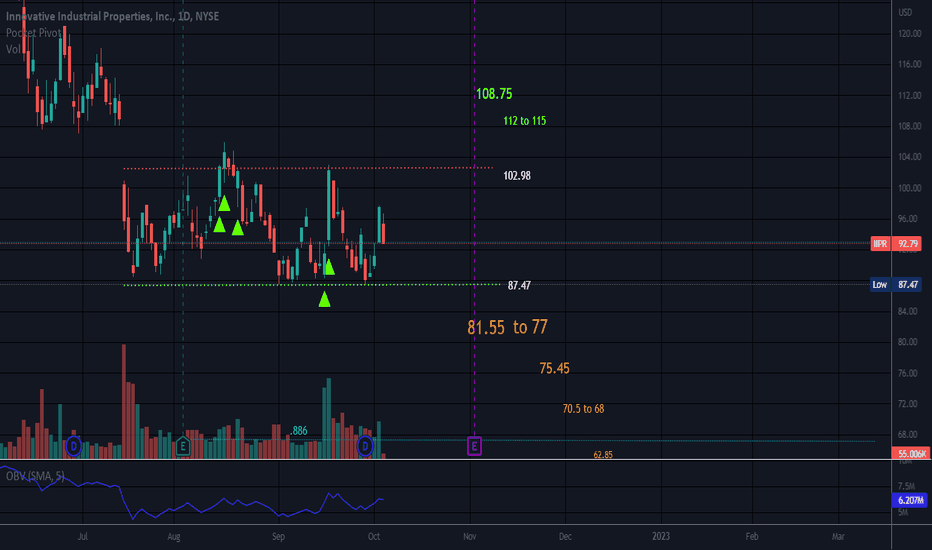The width and height of the screenshot is (932, 550).
Task: Click the Mar label on the time axis
Action: (838, 536)
